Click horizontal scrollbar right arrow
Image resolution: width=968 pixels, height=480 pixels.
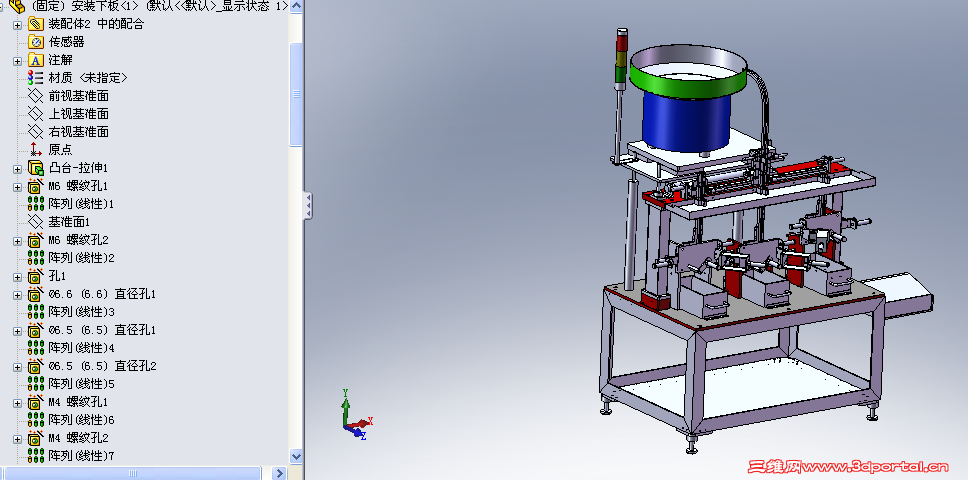click(x=280, y=473)
